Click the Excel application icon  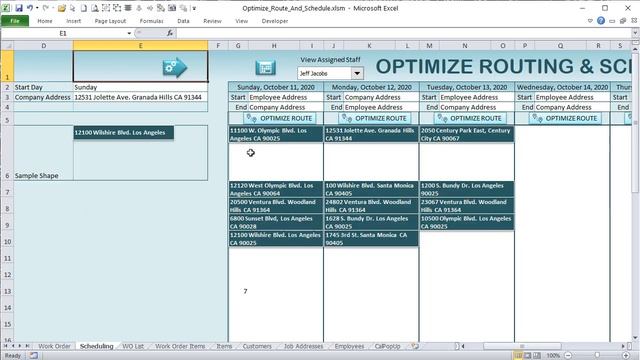(7, 8)
